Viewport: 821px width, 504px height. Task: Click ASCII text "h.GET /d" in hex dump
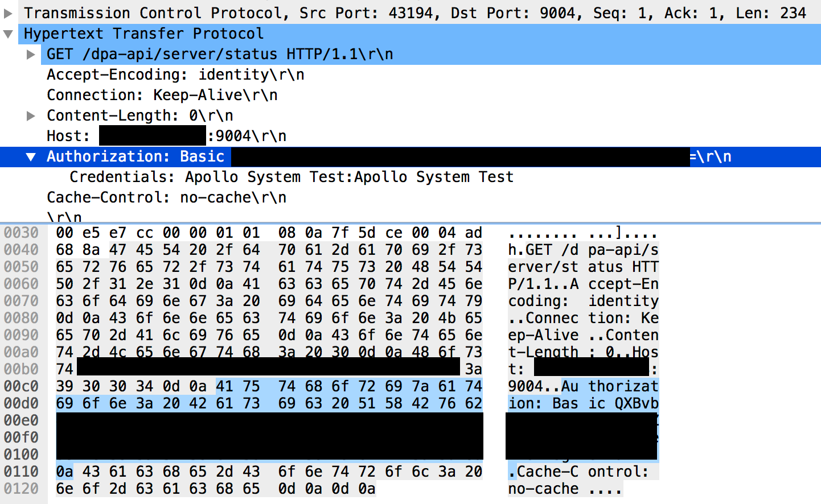click(x=543, y=250)
